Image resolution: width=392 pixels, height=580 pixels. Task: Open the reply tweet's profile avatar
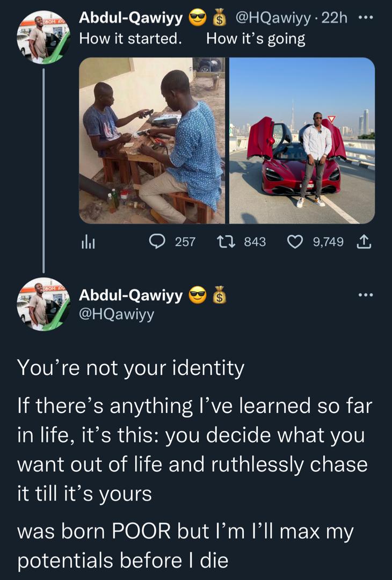click(43, 304)
